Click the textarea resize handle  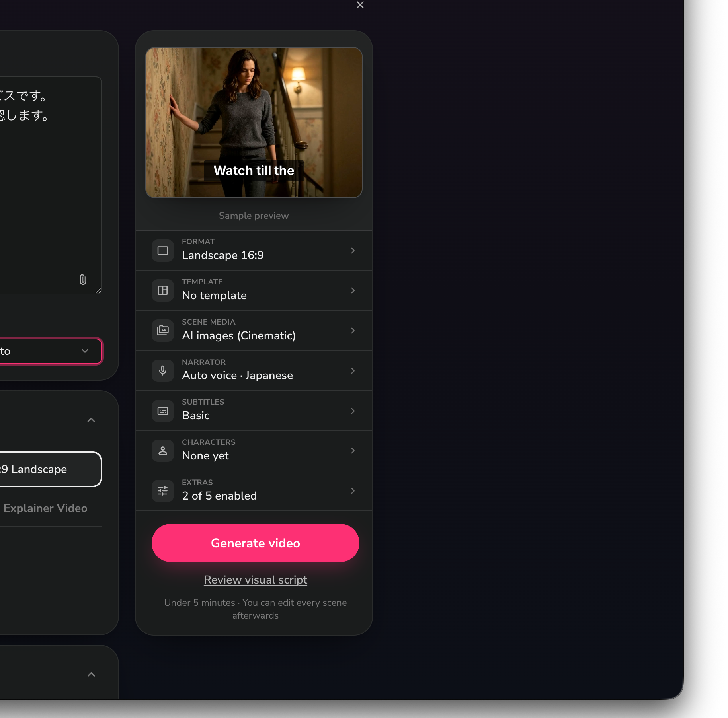(x=98, y=290)
